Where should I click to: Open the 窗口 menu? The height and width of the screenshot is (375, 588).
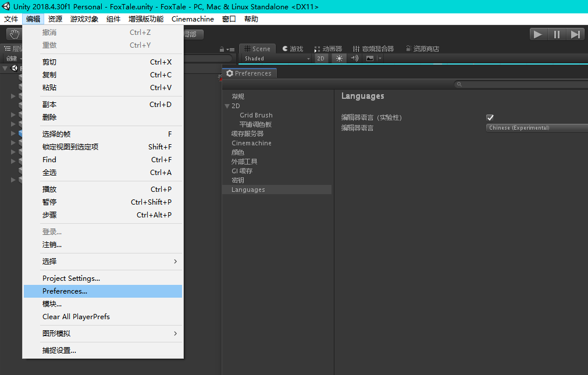click(229, 19)
